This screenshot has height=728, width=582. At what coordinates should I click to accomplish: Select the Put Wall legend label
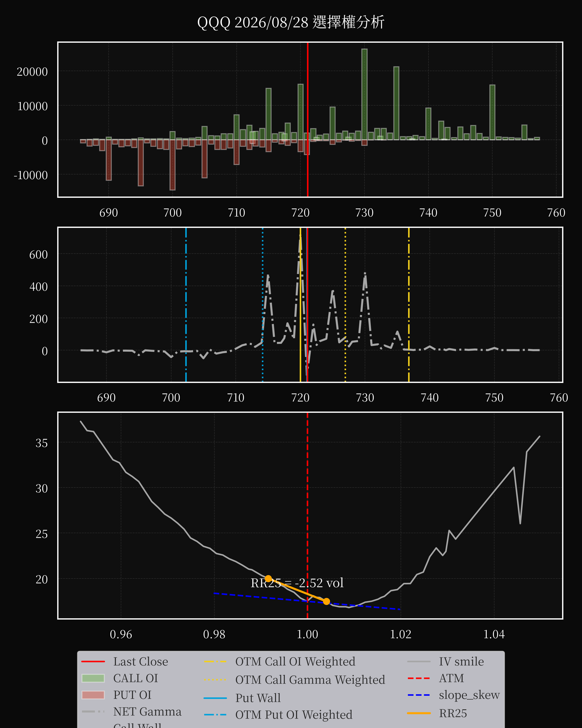click(258, 698)
